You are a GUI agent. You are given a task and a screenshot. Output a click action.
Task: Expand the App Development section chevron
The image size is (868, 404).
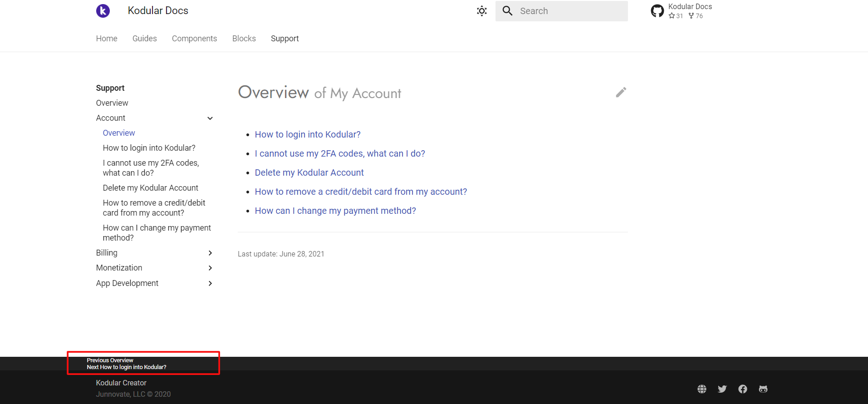tap(210, 283)
